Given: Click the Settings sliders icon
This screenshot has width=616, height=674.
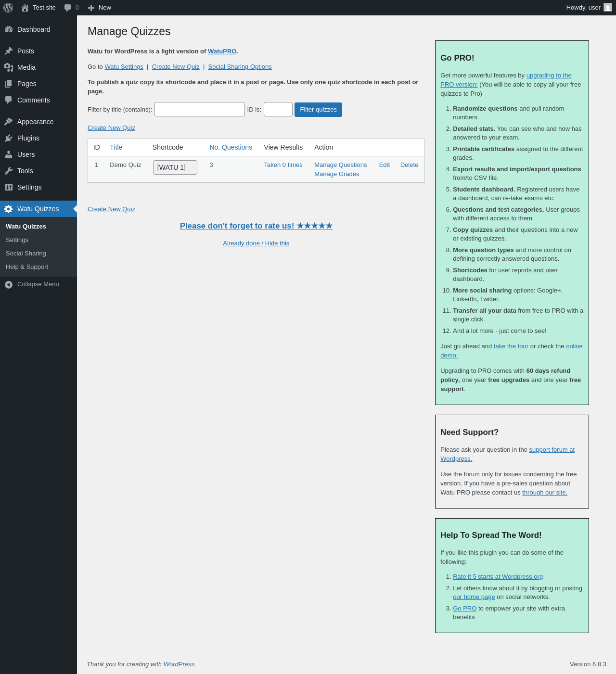Looking at the screenshot, I should [9, 187].
